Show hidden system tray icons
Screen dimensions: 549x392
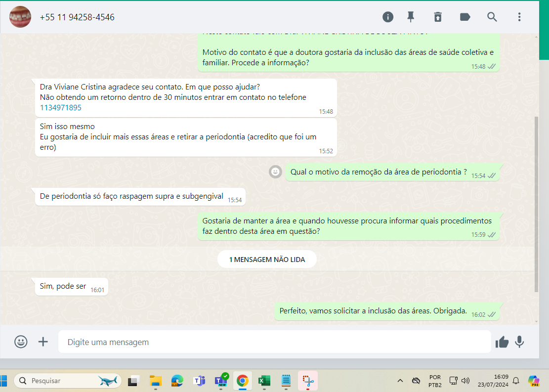400,381
